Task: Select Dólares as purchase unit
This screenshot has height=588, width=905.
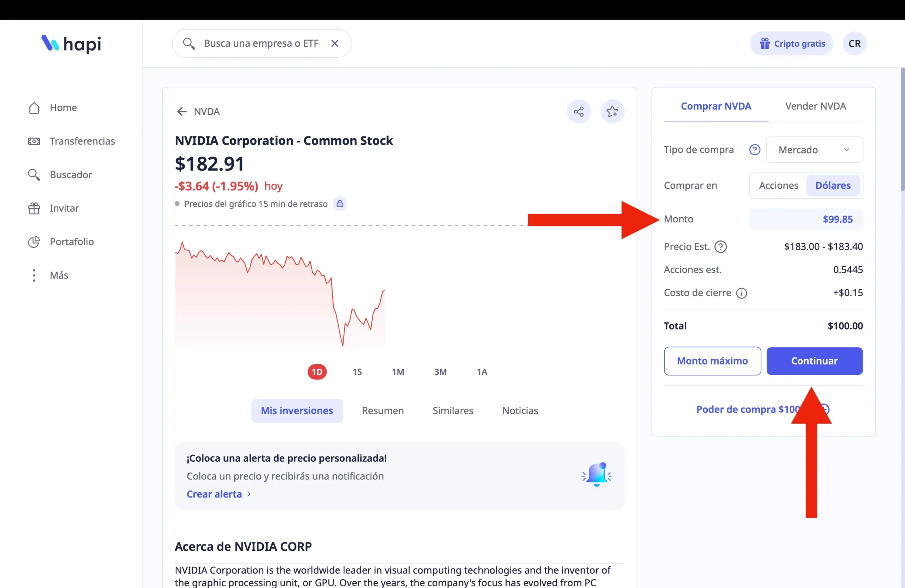Action: pyautogui.click(x=833, y=186)
